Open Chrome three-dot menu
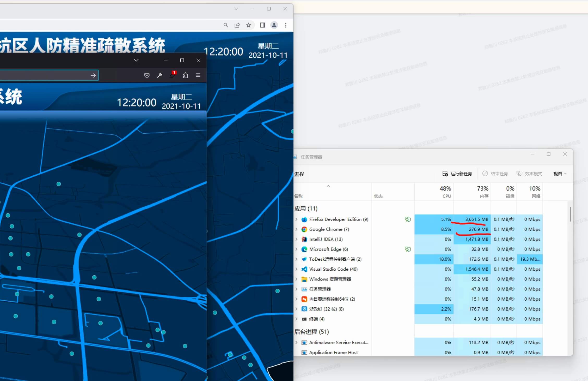Screen dimensions: 588x381 pos(286,25)
